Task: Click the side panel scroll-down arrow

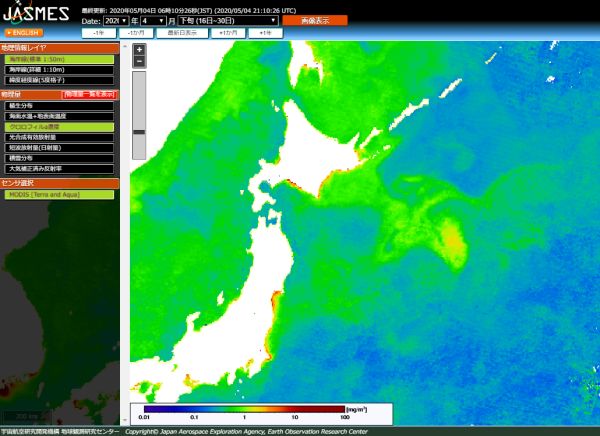Action: pos(125,420)
